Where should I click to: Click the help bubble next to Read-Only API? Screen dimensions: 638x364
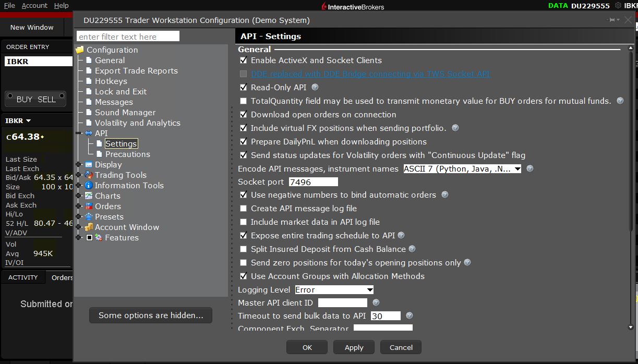click(314, 87)
